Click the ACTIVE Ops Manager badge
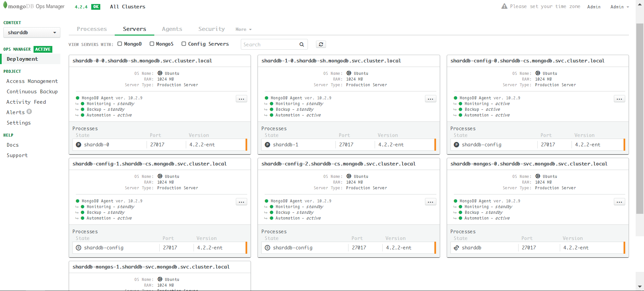This screenshot has height=291, width=644. (43, 49)
